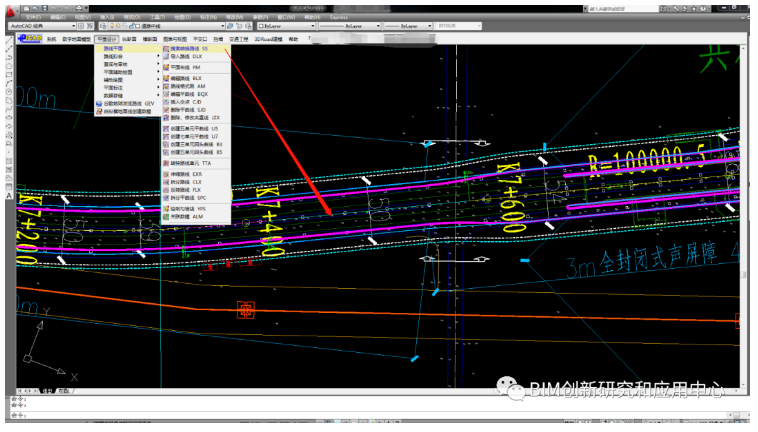
Task: Select the Multiline Text A tool
Action: [x=9, y=196]
